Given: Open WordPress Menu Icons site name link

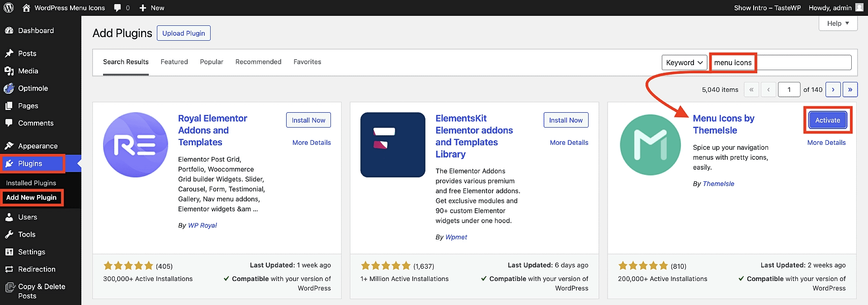Looking at the screenshot, I should pos(70,8).
